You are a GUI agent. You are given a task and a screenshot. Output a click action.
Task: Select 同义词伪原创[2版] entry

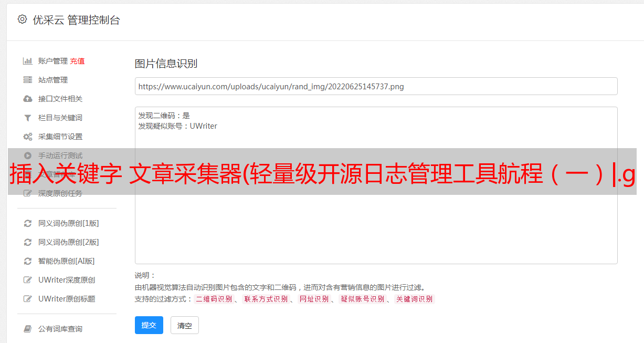pyautogui.click(x=68, y=242)
